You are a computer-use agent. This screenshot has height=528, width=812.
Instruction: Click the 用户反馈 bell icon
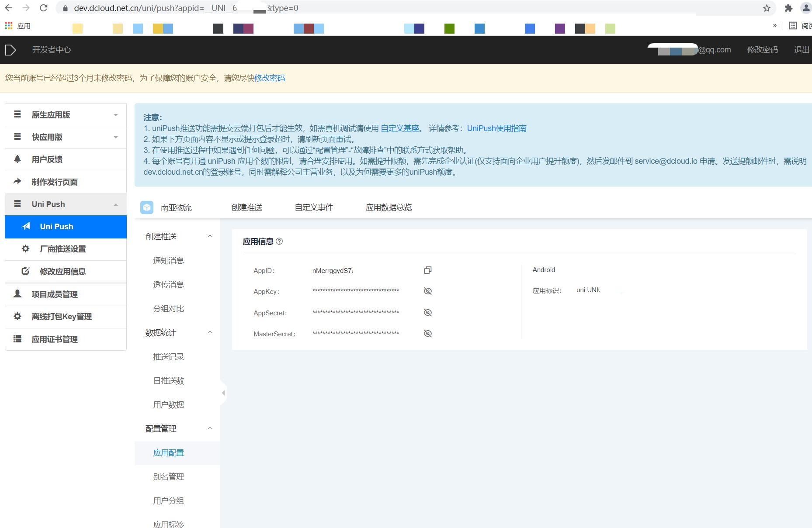[17, 159]
